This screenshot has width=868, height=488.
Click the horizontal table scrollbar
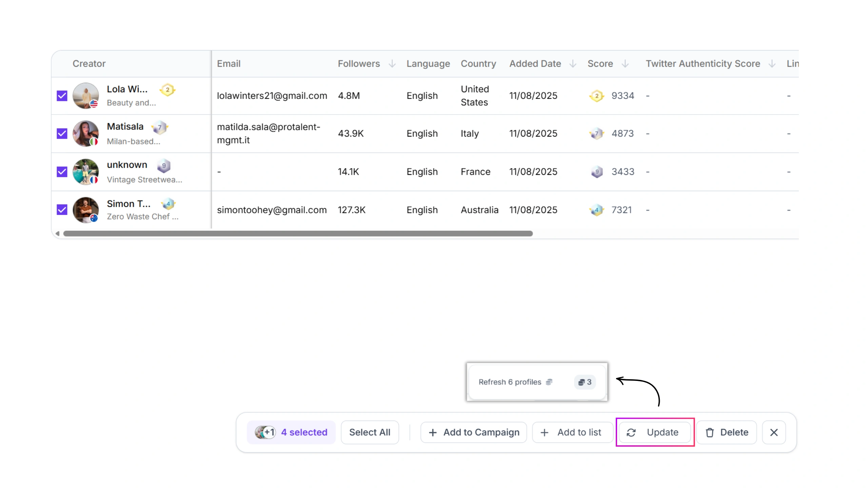pos(298,233)
